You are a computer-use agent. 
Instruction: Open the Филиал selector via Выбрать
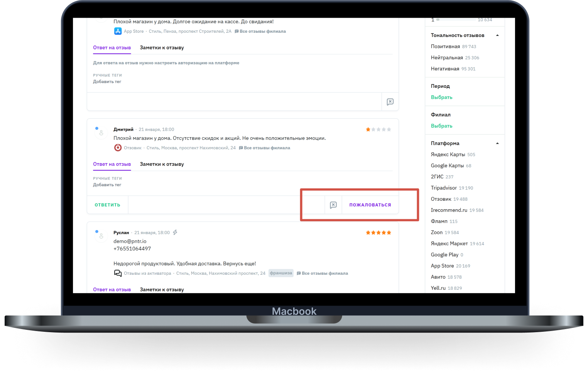[441, 126]
